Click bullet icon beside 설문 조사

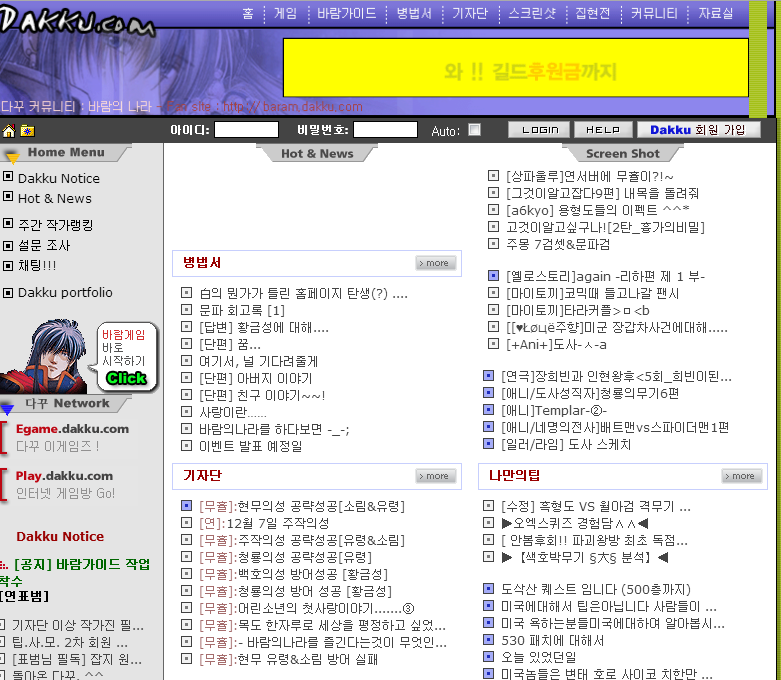click(x=8, y=246)
